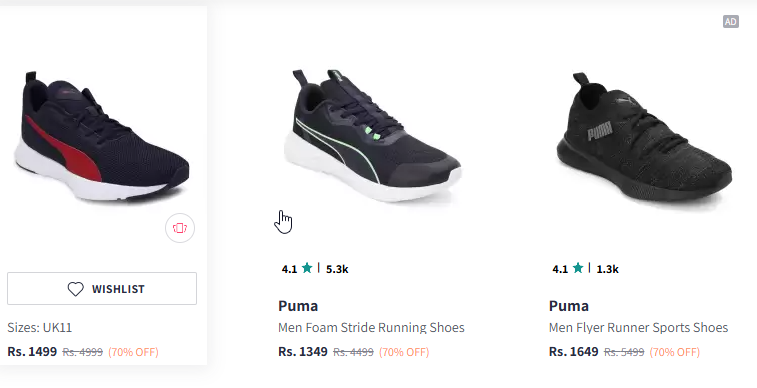Open the Men Flyer Runner Sports Shoes link

coord(638,328)
